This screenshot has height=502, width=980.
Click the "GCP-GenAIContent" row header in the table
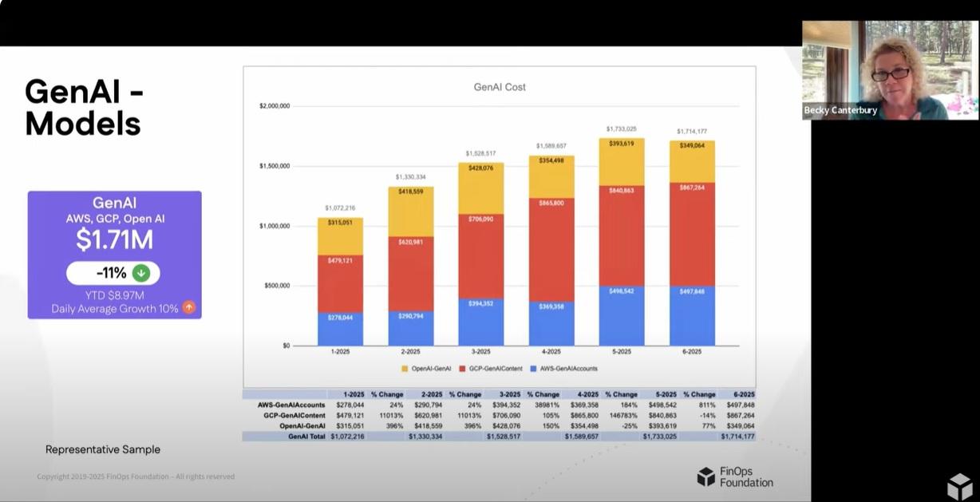(x=294, y=416)
